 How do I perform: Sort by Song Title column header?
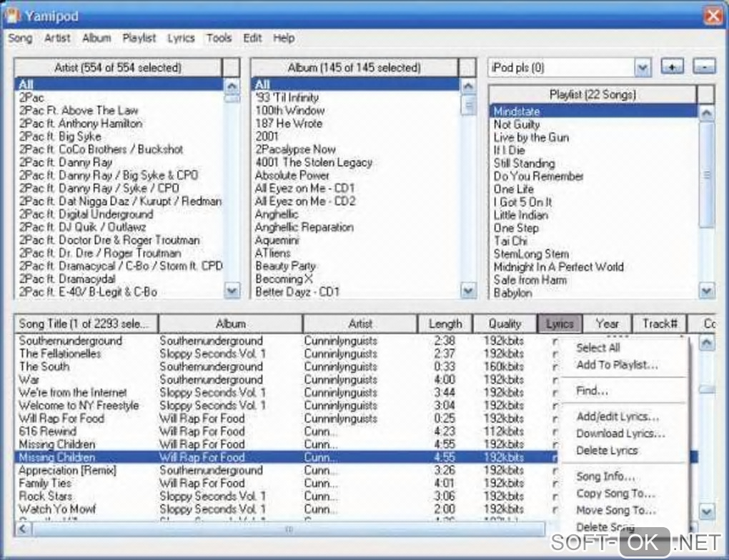(x=86, y=324)
